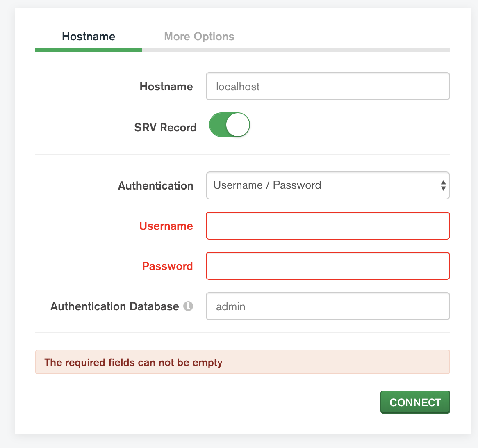478x448 pixels.
Task: Select the Hostname tab
Action: pos(89,37)
